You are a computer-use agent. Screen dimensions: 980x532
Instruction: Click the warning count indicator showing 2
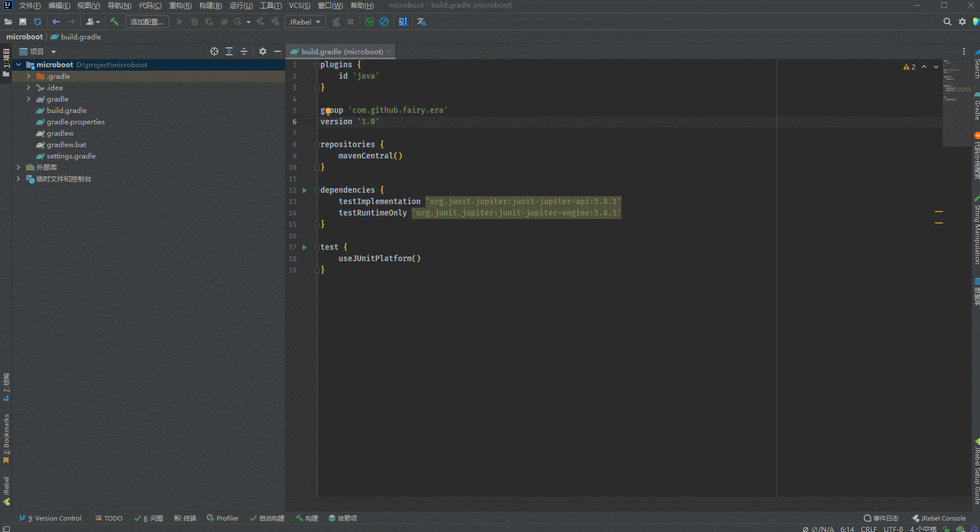(x=909, y=67)
